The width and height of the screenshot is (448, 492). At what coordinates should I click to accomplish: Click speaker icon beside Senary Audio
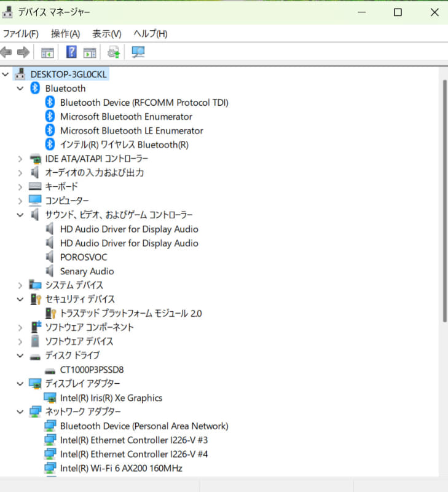50,271
